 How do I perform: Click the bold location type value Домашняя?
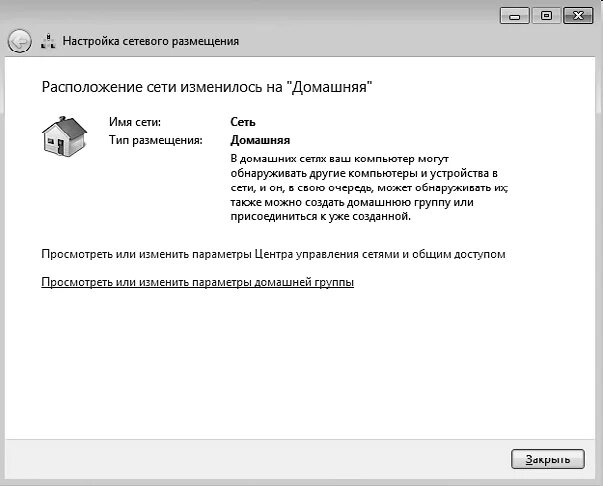(260, 140)
